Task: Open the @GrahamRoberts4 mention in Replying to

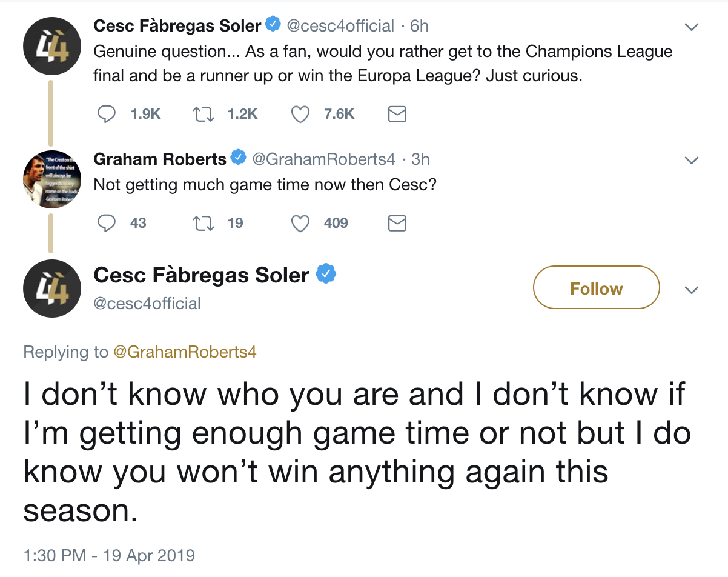Action: click(x=185, y=352)
